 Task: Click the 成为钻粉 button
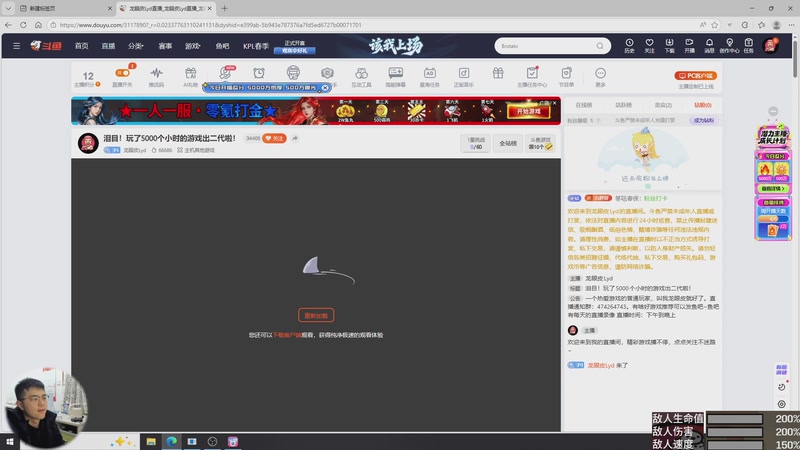coord(704,120)
